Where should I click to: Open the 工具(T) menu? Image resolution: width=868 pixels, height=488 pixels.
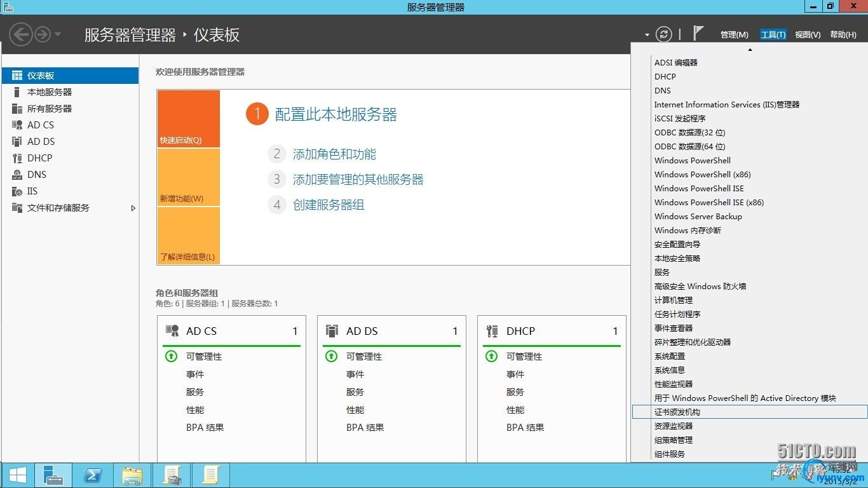tap(773, 35)
